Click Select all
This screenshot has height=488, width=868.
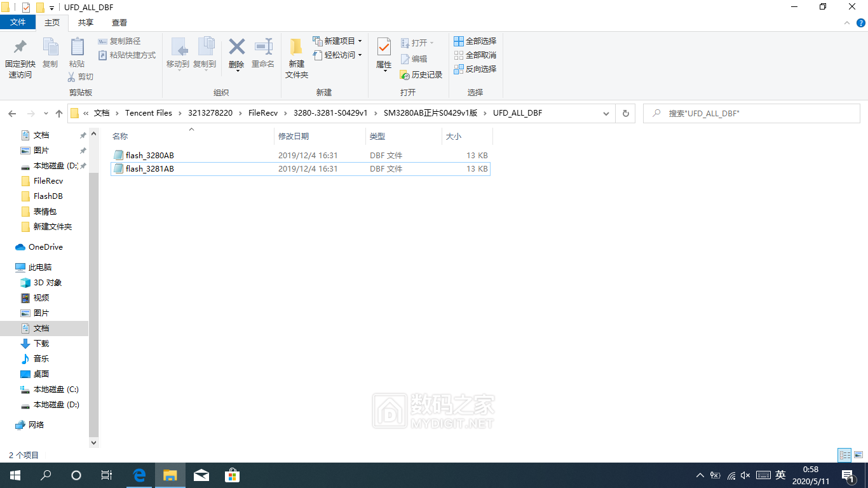[475, 41]
